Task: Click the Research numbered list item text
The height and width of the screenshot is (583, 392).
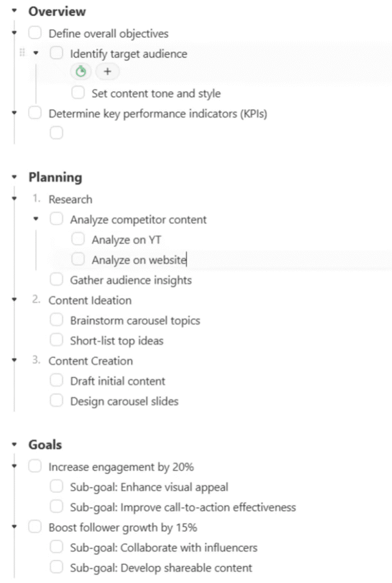Action: coord(70,200)
